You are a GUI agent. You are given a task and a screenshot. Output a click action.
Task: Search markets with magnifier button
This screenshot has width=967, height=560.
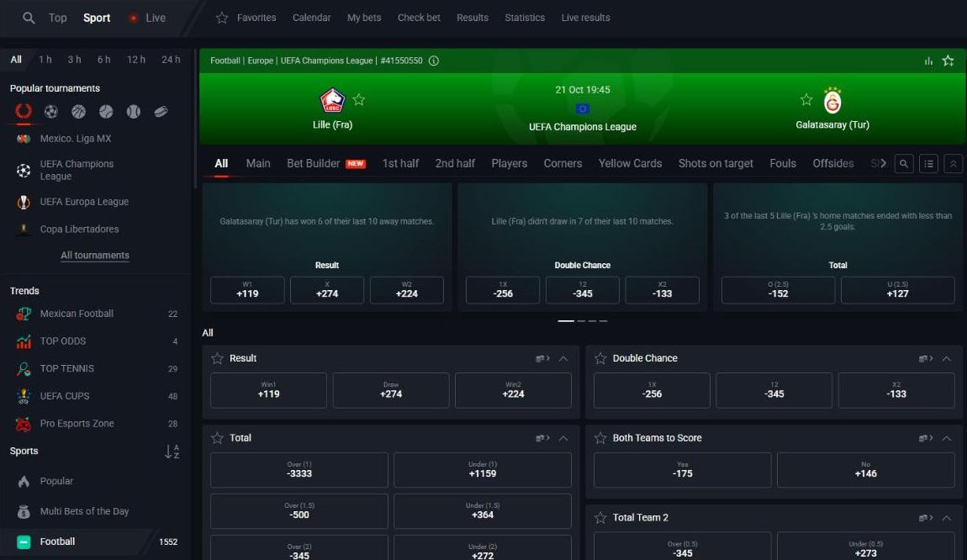pyautogui.click(x=903, y=163)
